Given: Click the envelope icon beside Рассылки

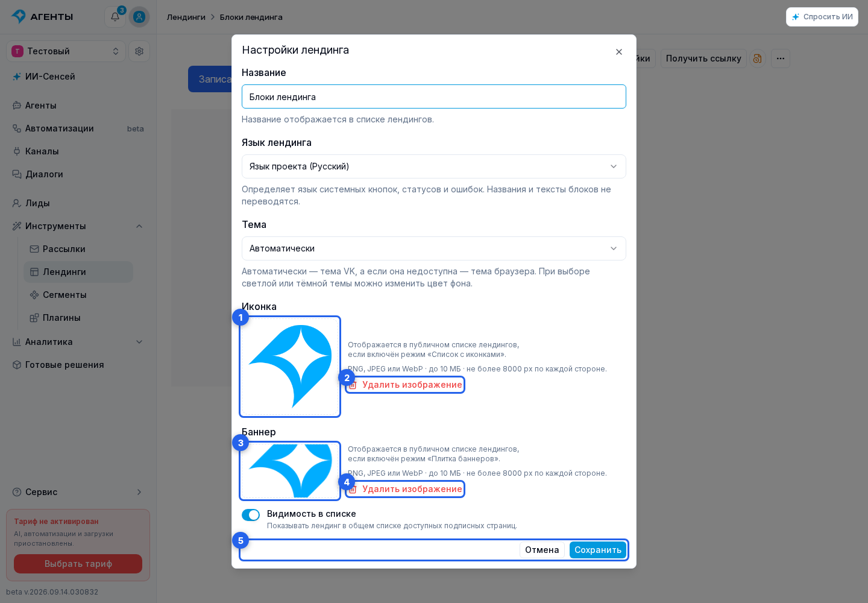Looking at the screenshot, I should point(34,249).
